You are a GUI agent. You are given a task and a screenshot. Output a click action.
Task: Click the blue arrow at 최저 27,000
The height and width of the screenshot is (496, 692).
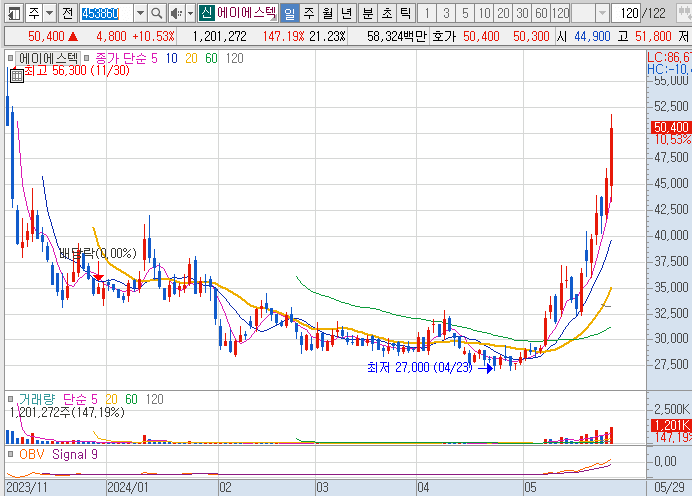point(485,368)
